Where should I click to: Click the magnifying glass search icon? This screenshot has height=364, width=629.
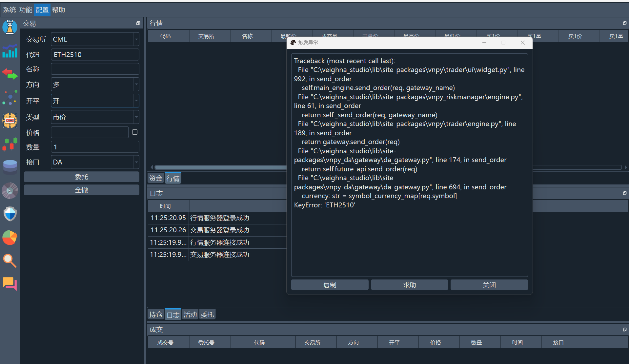pyautogui.click(x=10, y=261)
